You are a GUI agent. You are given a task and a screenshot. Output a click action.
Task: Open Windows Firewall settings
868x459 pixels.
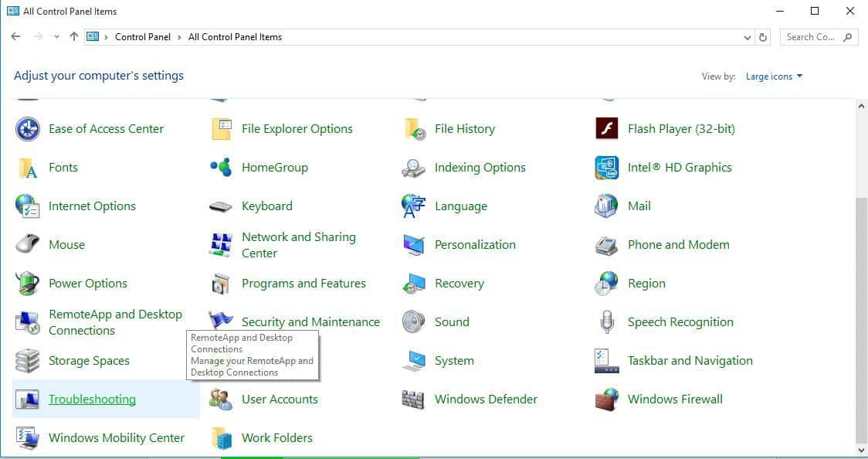[x=675, y=399]
